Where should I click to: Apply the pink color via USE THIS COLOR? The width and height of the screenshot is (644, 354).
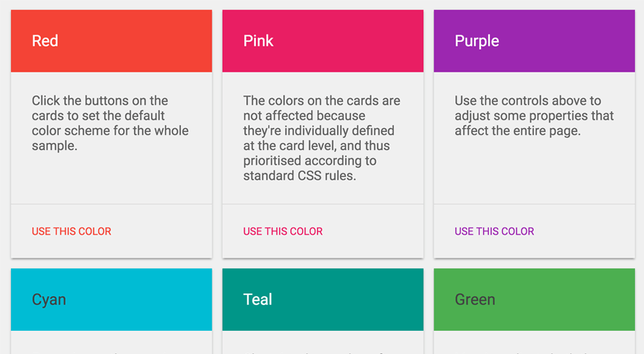coord(283,231)
